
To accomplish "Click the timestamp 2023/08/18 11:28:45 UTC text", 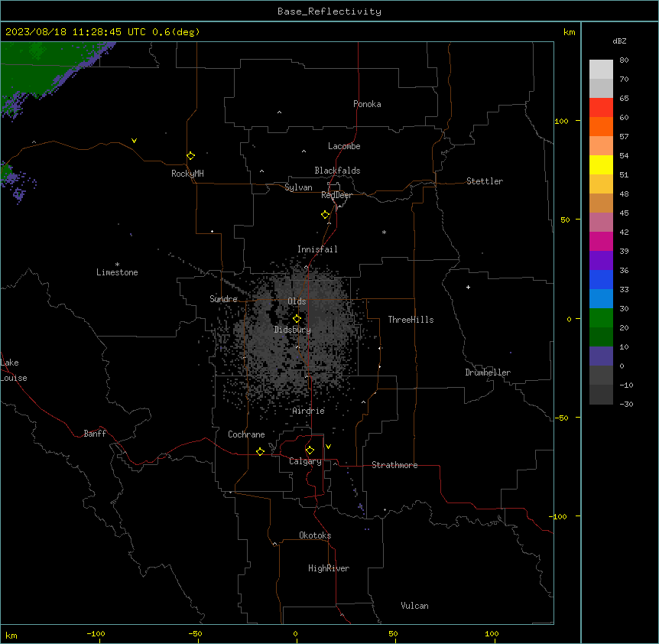I will click(75, 32).
